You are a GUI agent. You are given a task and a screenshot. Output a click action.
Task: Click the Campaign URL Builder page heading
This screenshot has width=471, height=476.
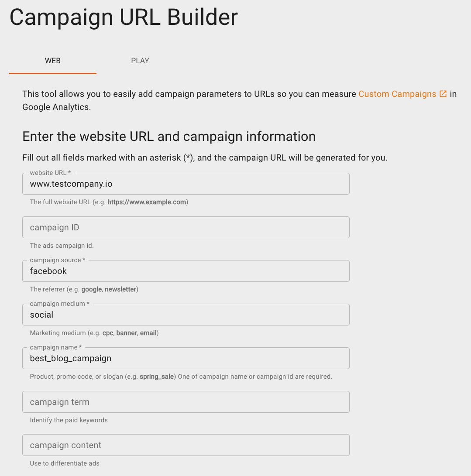tap(124, 17)
